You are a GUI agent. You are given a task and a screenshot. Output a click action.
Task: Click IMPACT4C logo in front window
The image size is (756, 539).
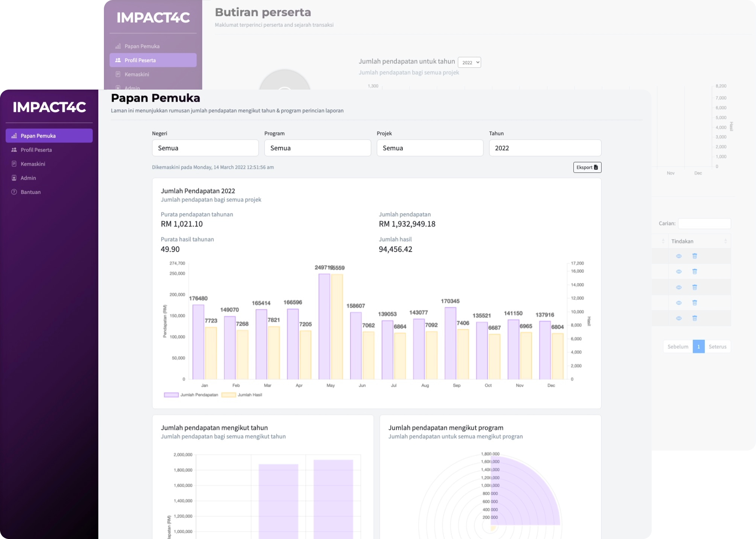[x=49, y=107]
